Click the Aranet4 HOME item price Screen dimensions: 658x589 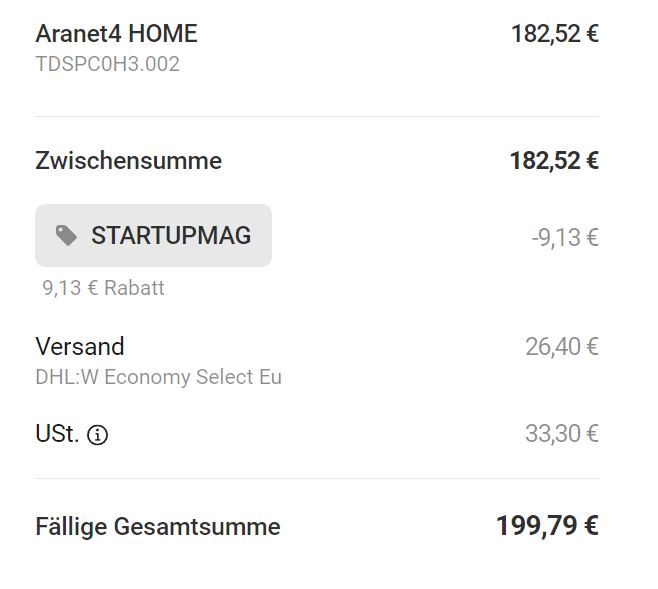click(x=555, y=34)
